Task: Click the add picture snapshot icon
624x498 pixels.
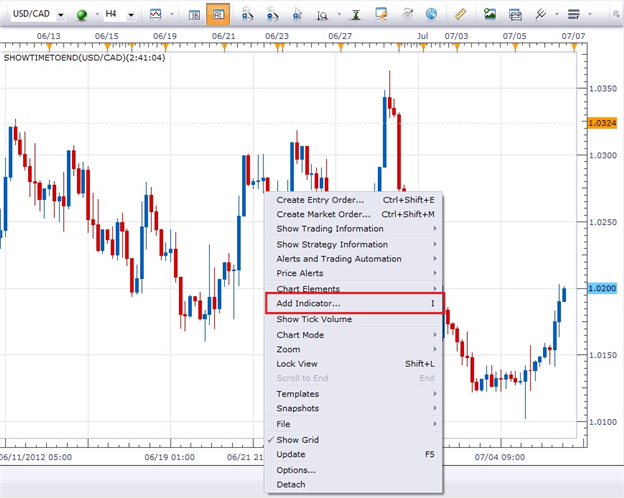Action: tap(489, 14)
